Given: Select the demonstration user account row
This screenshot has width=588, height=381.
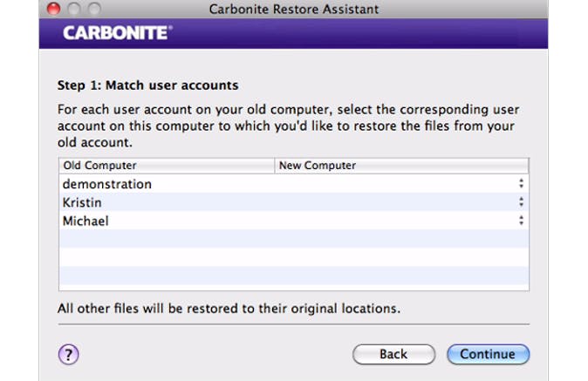Looking at the screenshot, I should 107,184.
